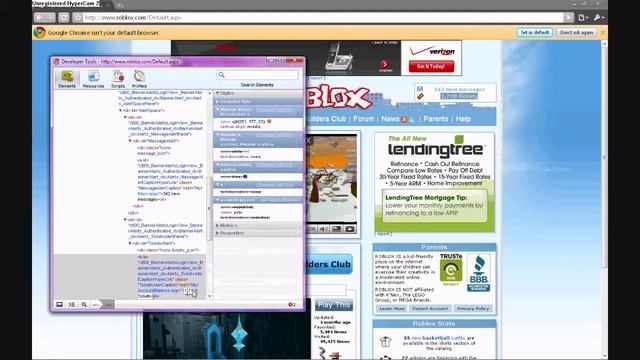Click the Privacy Policy button

(x=473, y=309)
